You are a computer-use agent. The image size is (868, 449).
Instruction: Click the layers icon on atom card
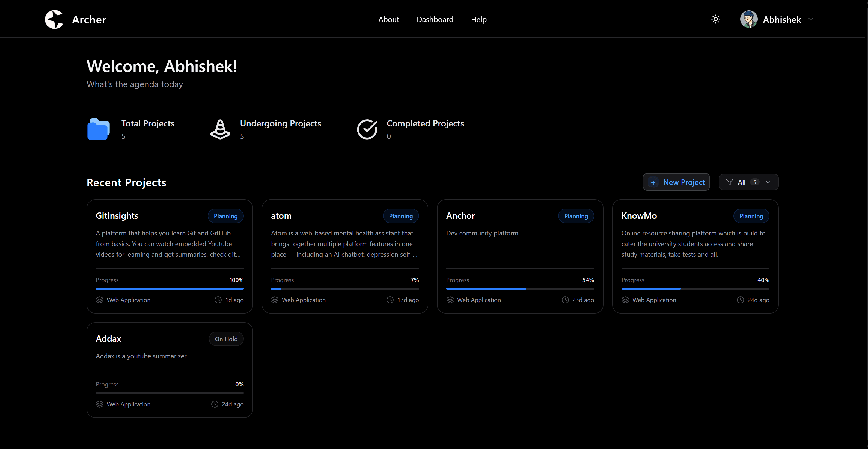pos(275,300)
